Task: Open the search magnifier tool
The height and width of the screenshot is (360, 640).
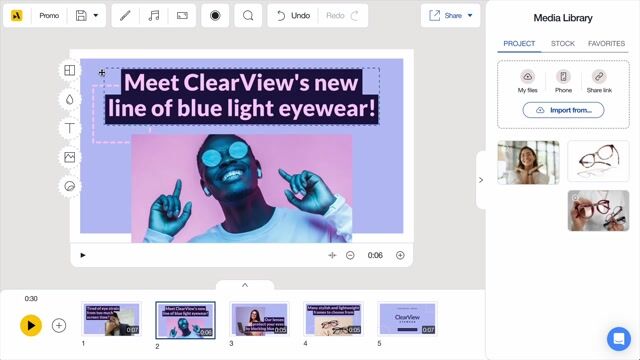Action: (x=248, y=16)
